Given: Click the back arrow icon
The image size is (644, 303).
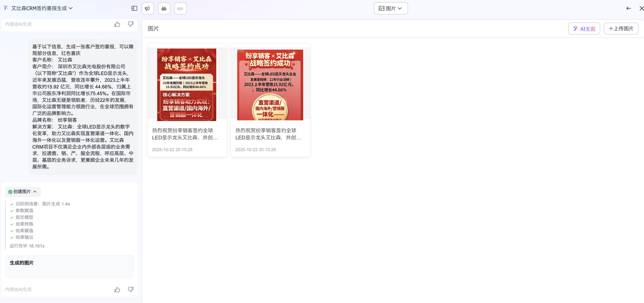Looking at the screenshot, I should coord(628,8).
